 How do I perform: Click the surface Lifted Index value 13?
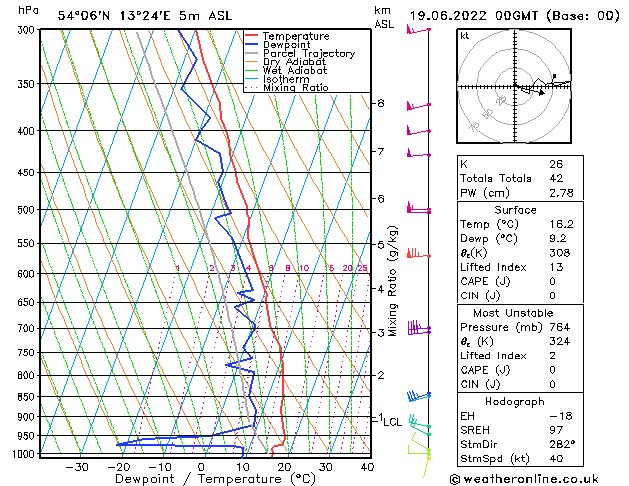click(556, 267)
